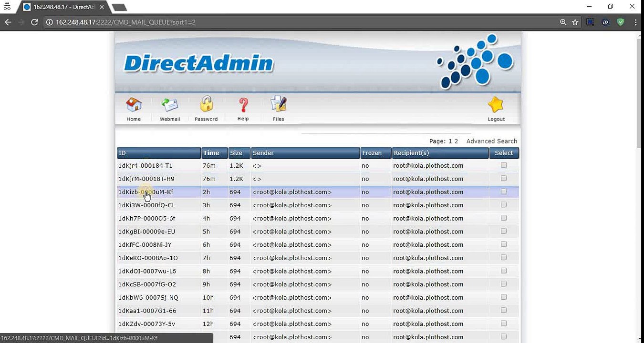Click the green shield extension icon
644x343 pixels.
coord(621,22)
